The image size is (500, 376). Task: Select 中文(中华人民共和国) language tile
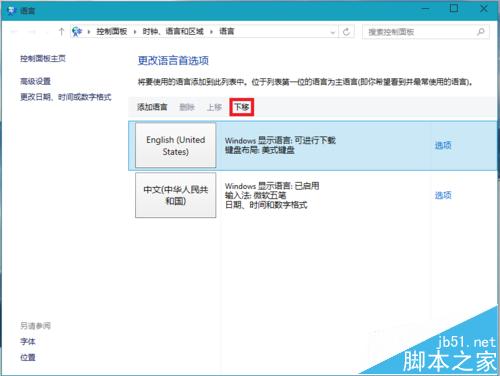[176, 195]
